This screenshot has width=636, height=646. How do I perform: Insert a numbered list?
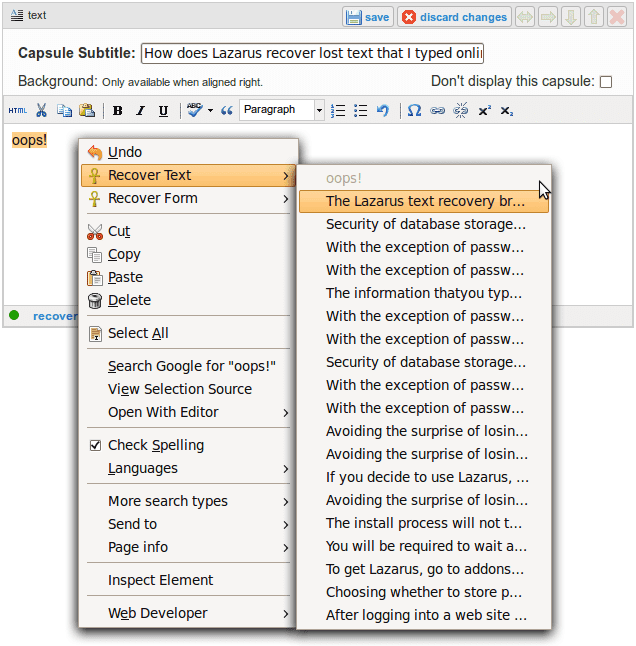click(338, 110)
